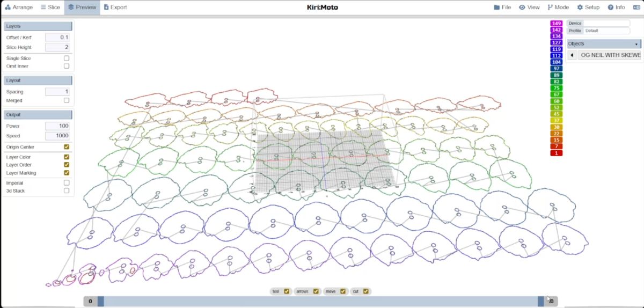Disable the Layer Order checkbox
This screenshot has height=308, width=644.
(x=67, y=165)
